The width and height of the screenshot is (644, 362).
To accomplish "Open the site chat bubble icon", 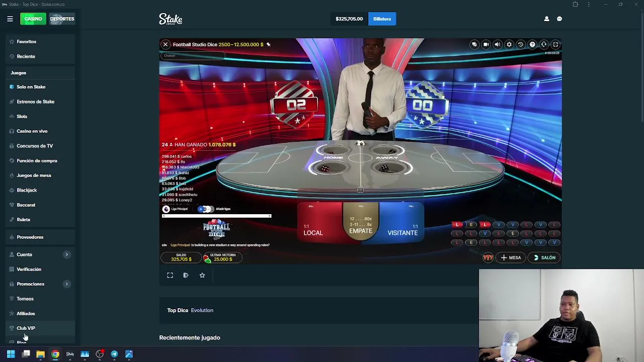I will (x=559, y=19).
